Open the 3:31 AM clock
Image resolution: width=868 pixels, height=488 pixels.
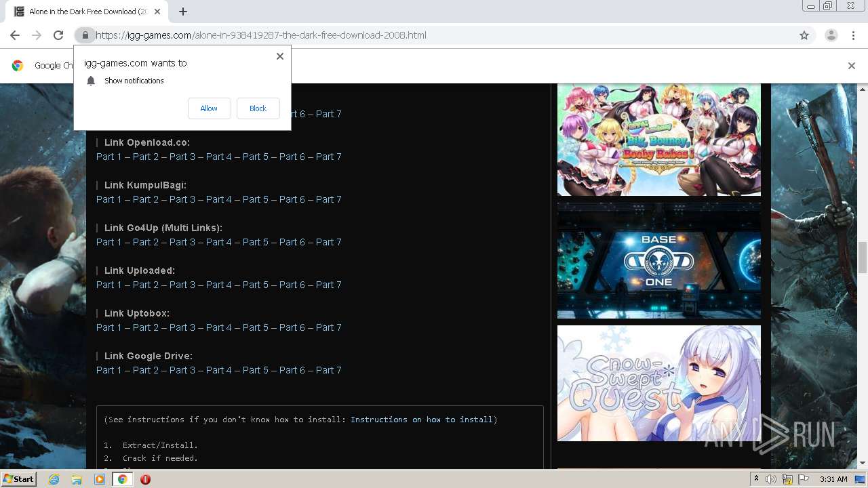[833, 479]
